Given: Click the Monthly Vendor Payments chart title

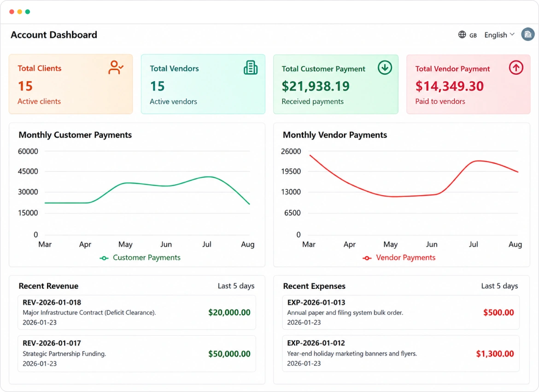Looking at the screenshot, I should pyautogui.click(x=335, y=135).
